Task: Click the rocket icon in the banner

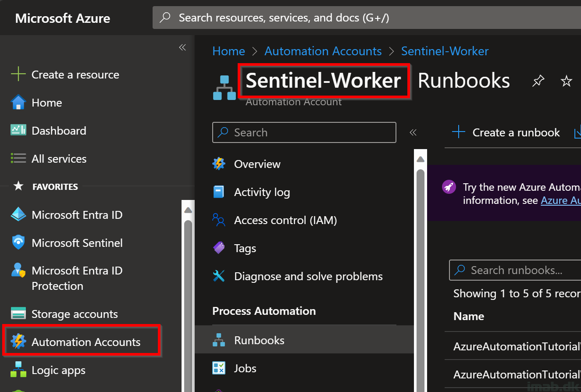Action: (x=448, y=187)
